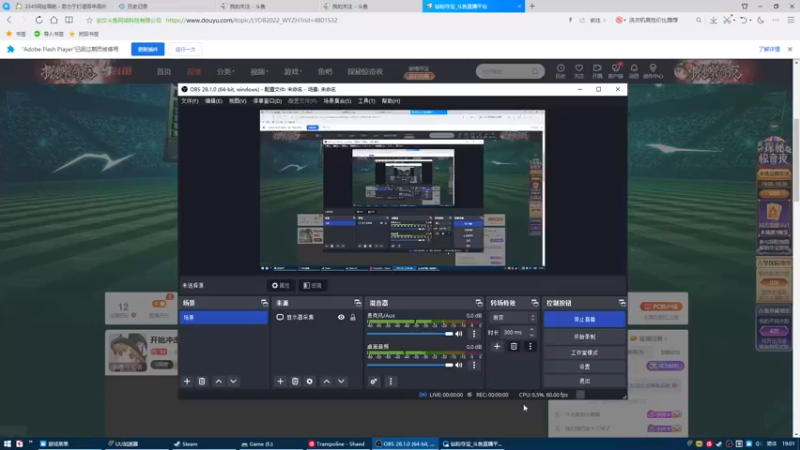Screen dimensions: 800x450
Task: Expand Douyu 视频 nav dropdown
Action: coord(259,71)
